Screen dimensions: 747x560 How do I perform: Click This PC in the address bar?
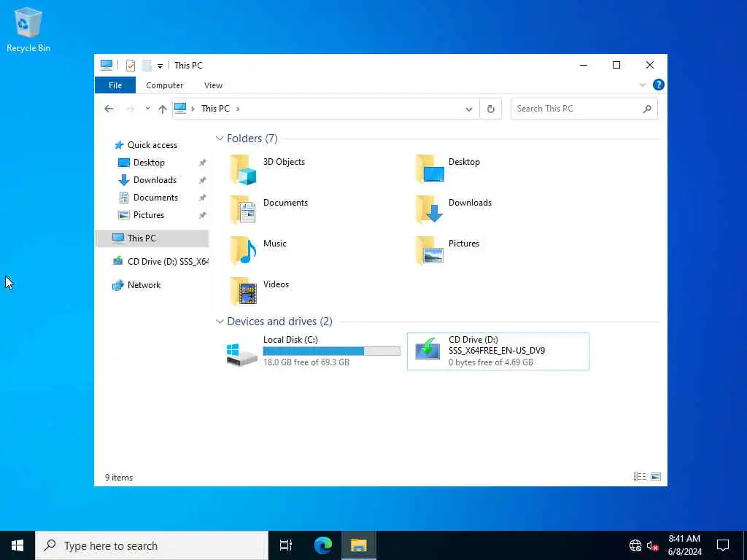[215, 109]
